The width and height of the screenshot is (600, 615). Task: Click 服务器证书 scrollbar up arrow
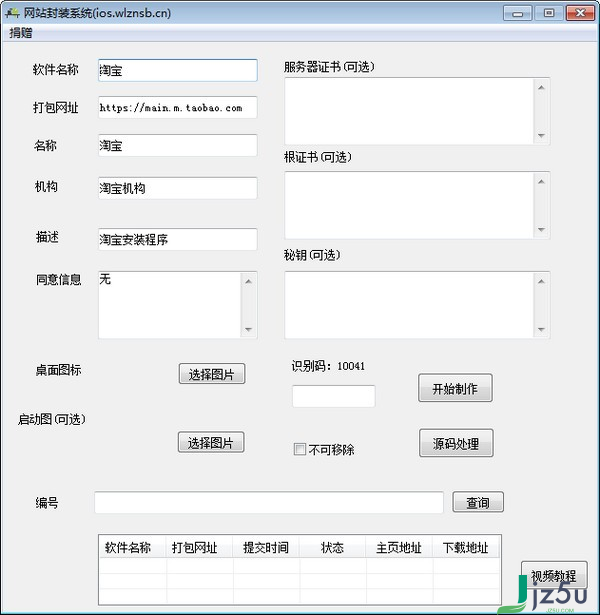pyautogui.click(x=541, y=87)
